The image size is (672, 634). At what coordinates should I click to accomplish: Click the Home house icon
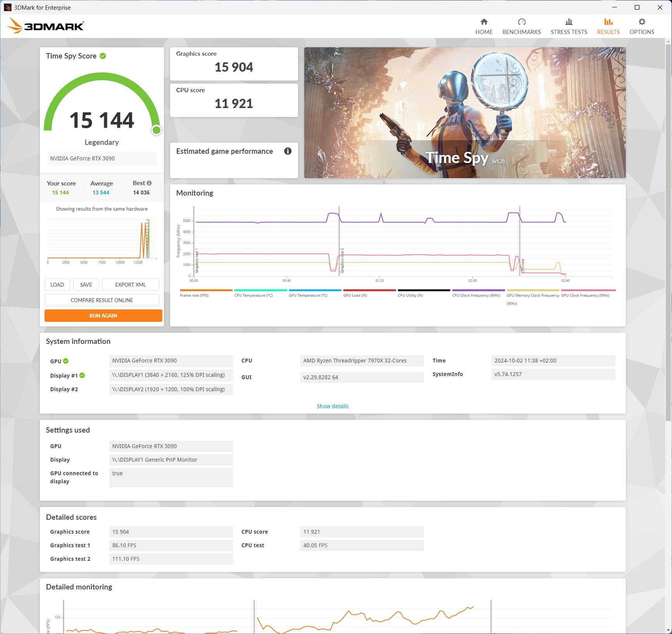tap(484, 22)
